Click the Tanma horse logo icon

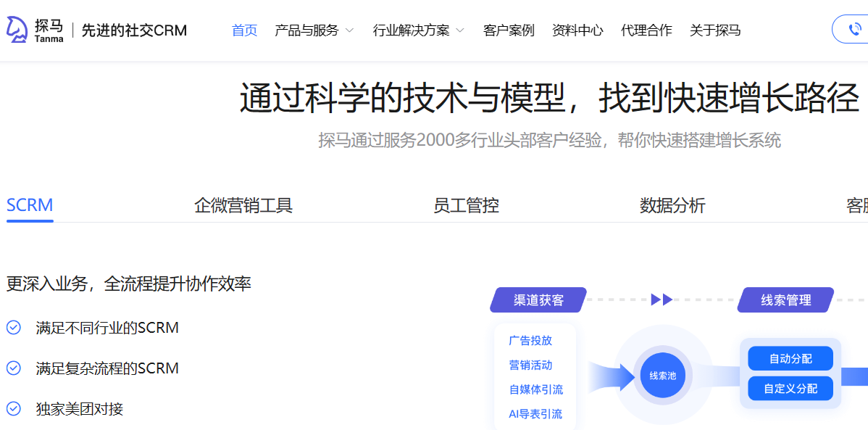coord(16,30)
